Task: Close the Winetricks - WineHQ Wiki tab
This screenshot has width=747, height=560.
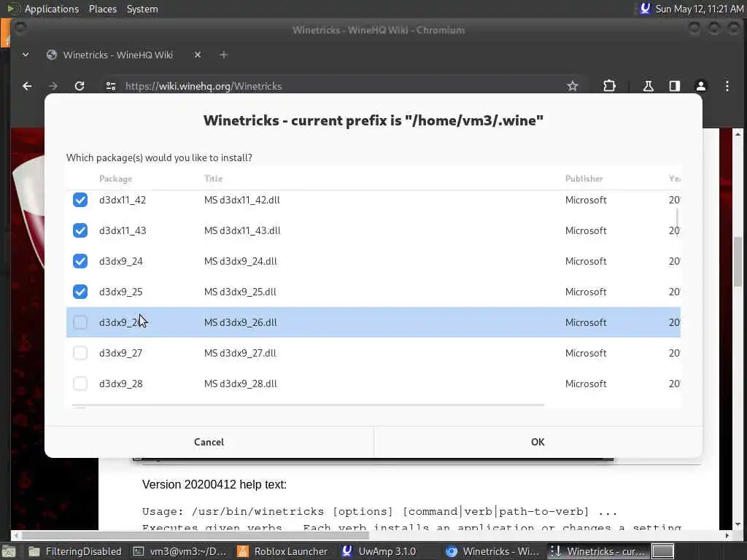Action: 197,55
